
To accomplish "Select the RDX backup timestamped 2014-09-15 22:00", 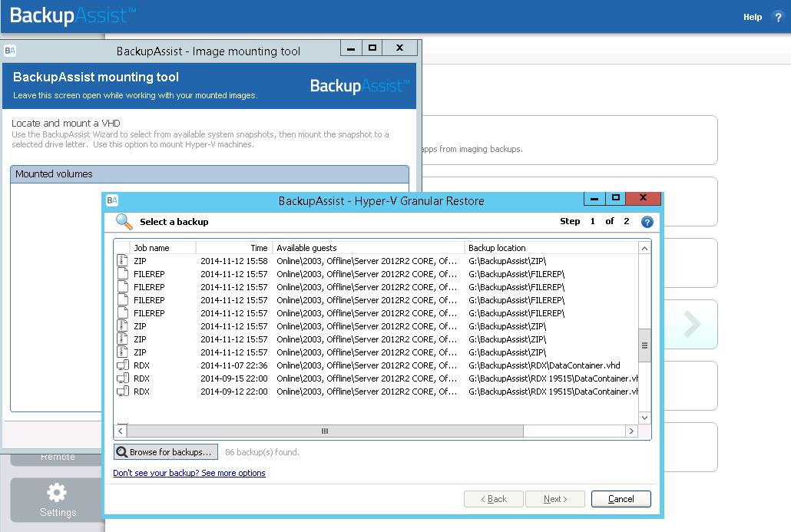I will click(x=376, y=378).
